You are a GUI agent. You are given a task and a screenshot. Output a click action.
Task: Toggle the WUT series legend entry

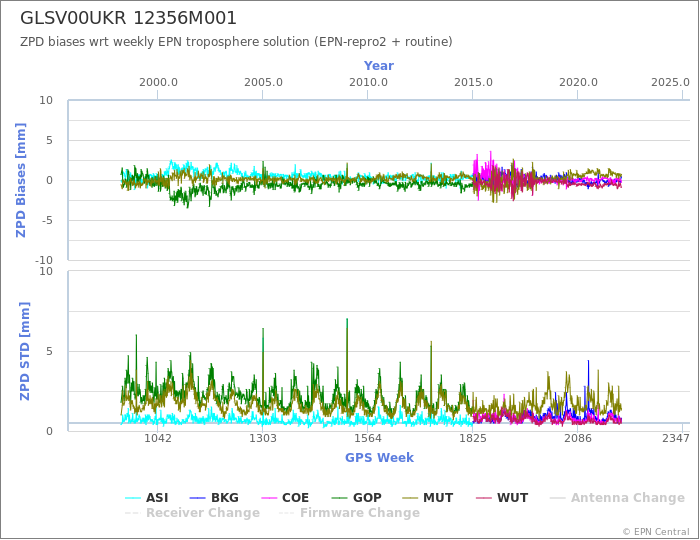click(502, 498)
